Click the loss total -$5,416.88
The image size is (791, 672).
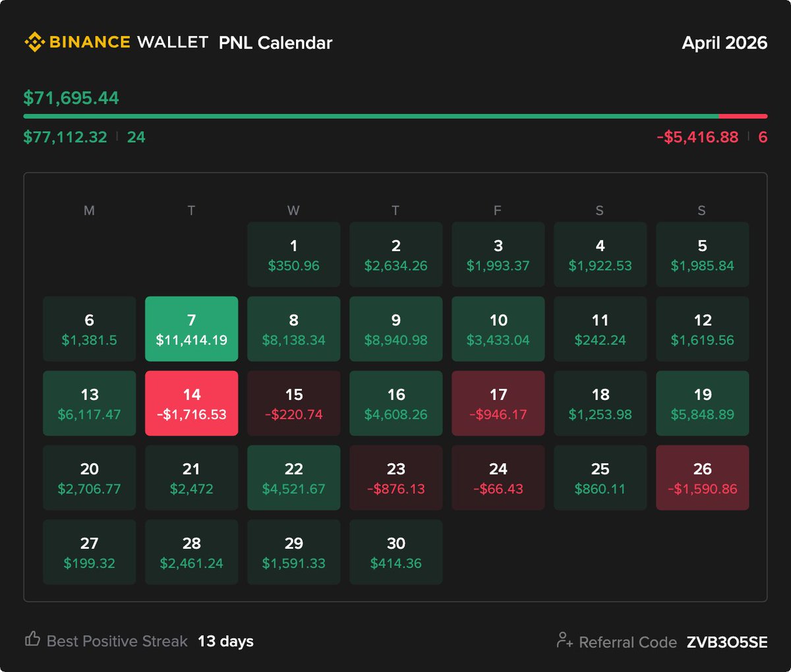pyautogui.click(x=697, y=137)
